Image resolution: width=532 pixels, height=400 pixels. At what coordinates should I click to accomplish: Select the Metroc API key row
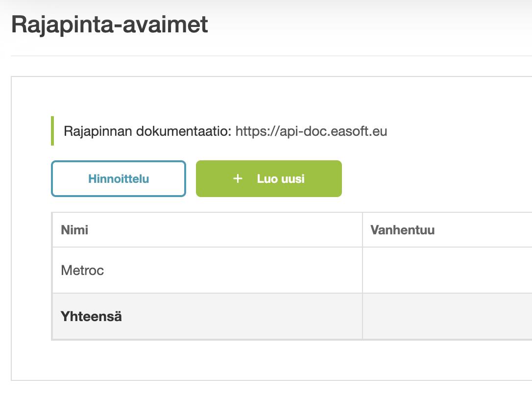pyautogui.click(x=206, y=270)
